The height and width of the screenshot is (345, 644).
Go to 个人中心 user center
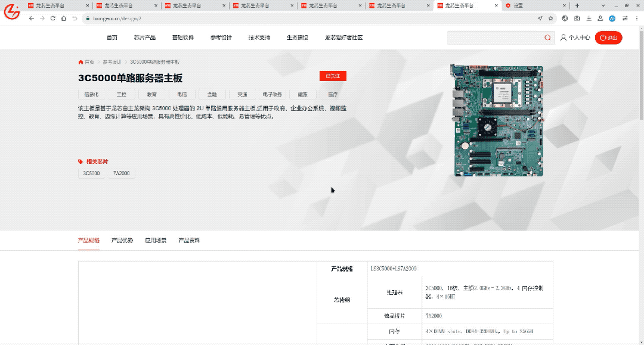pyautogui.click(x=575, y=38)
